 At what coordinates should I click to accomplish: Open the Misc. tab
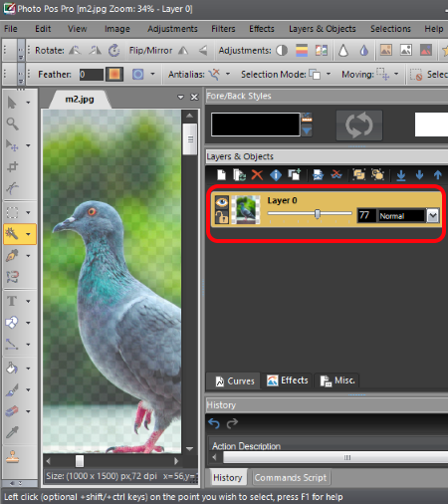coord(337,380)
